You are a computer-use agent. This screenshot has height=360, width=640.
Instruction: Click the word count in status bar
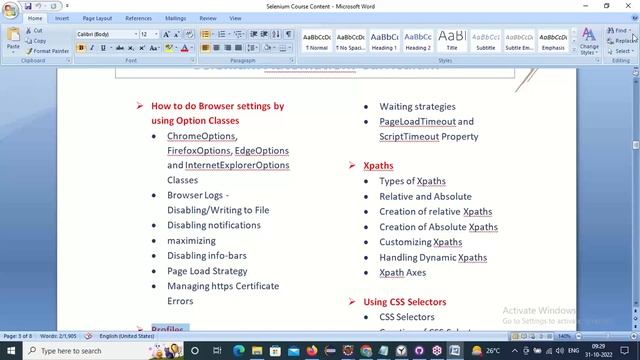[58, 336]
